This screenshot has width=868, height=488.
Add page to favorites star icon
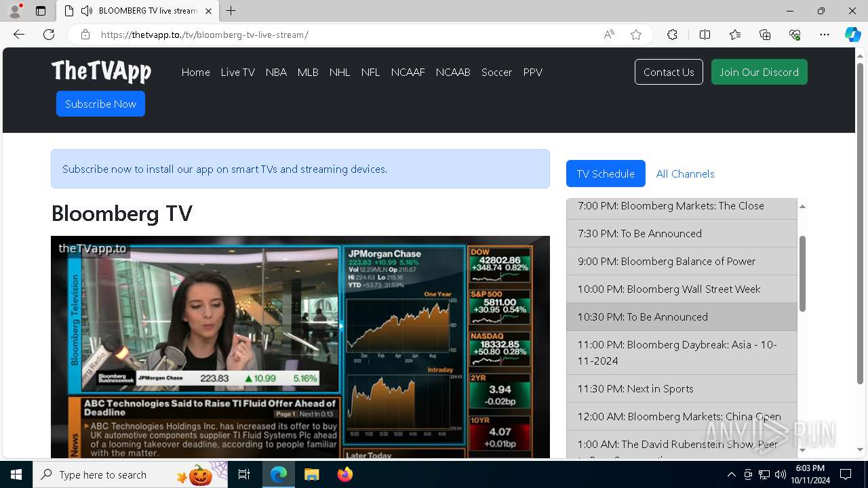tap(636, 35)
